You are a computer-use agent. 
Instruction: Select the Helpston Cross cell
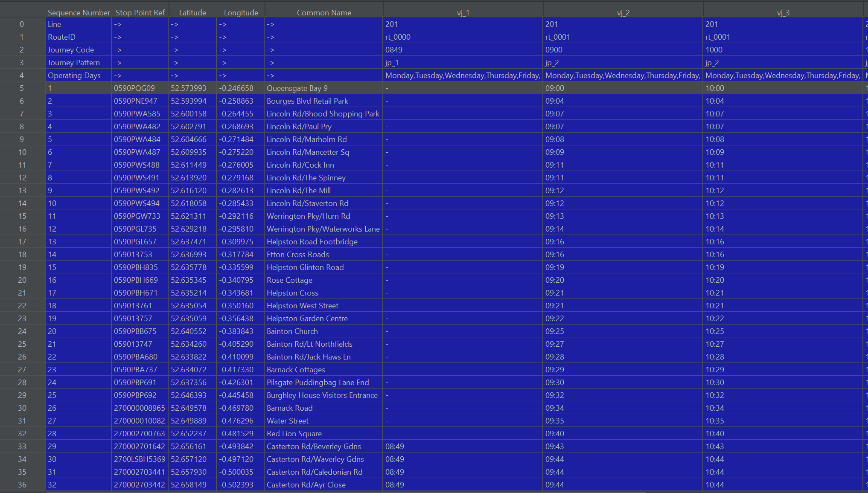click(x=324, y=293)
